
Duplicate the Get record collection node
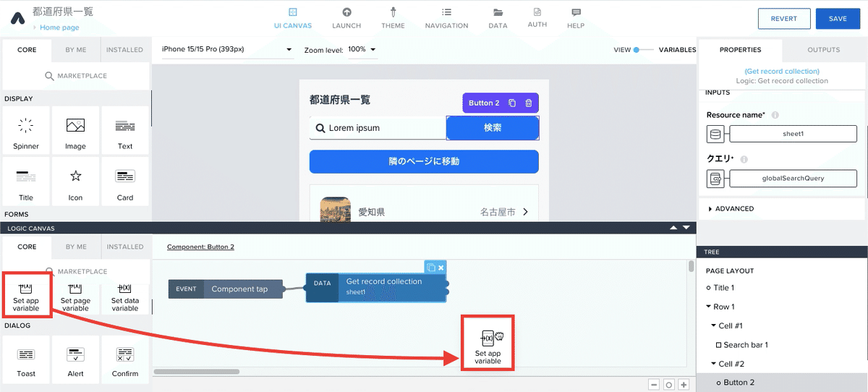(431, 267)
